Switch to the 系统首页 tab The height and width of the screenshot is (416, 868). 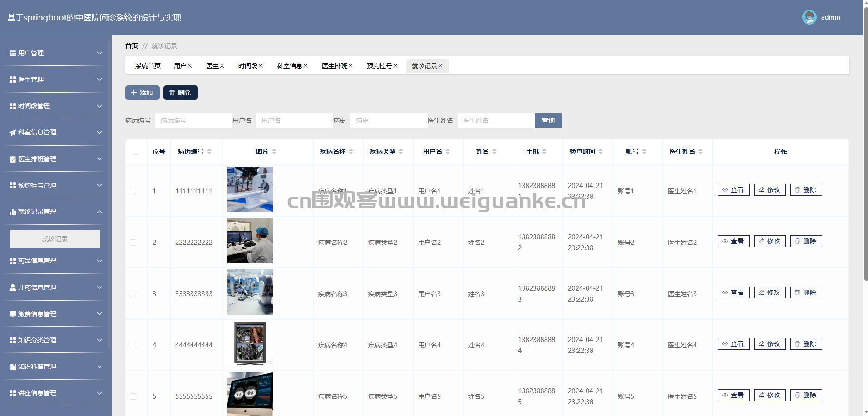[148, 66]
